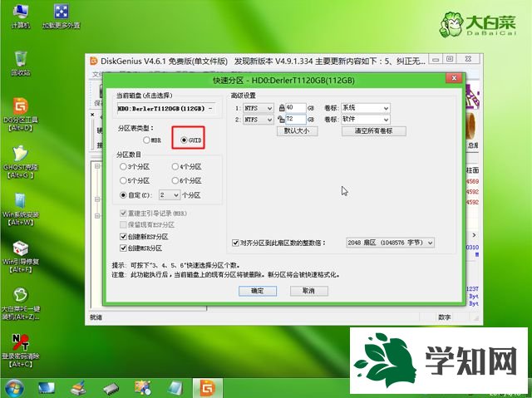
Task: Click clear all volume labels button
Action: tap(374, 130)
